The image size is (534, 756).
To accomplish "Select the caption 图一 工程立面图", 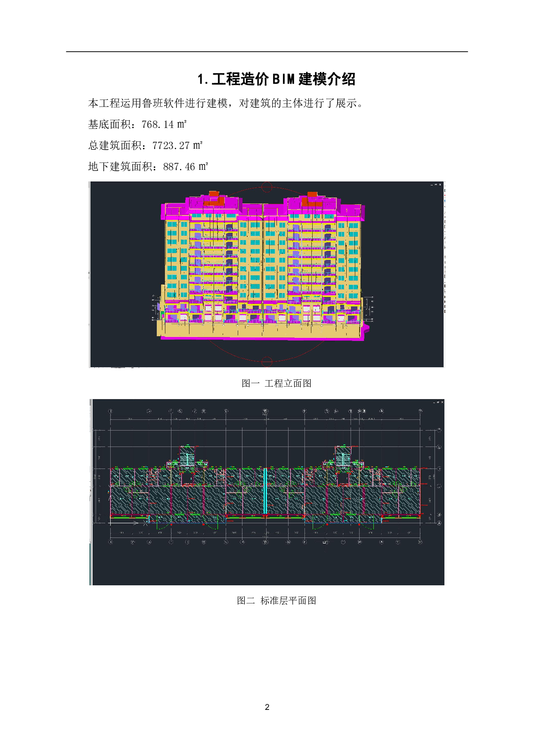I will (276, 383).
